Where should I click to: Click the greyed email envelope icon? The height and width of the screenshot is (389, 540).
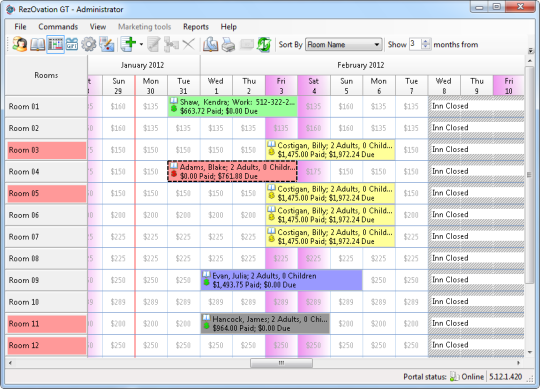point(247,44)
